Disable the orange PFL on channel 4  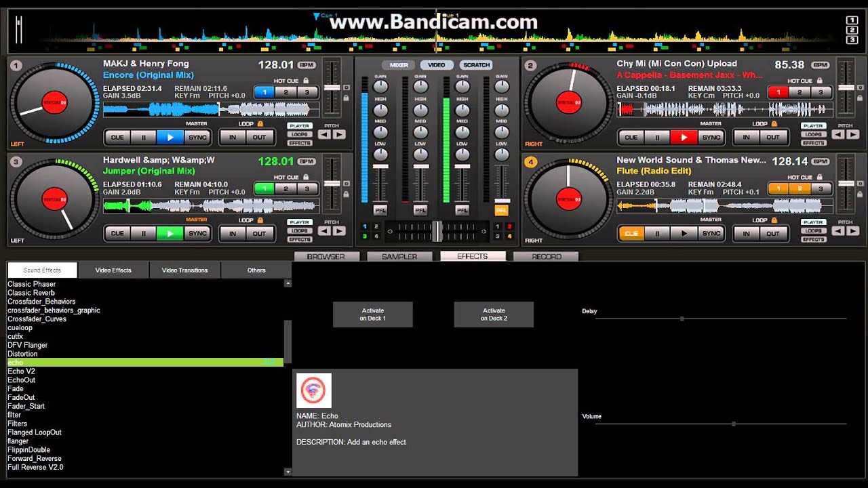[x=501, y=210]
